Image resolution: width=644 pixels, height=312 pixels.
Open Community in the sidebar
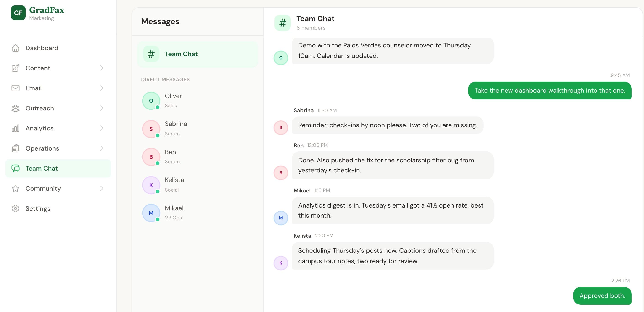58,188
